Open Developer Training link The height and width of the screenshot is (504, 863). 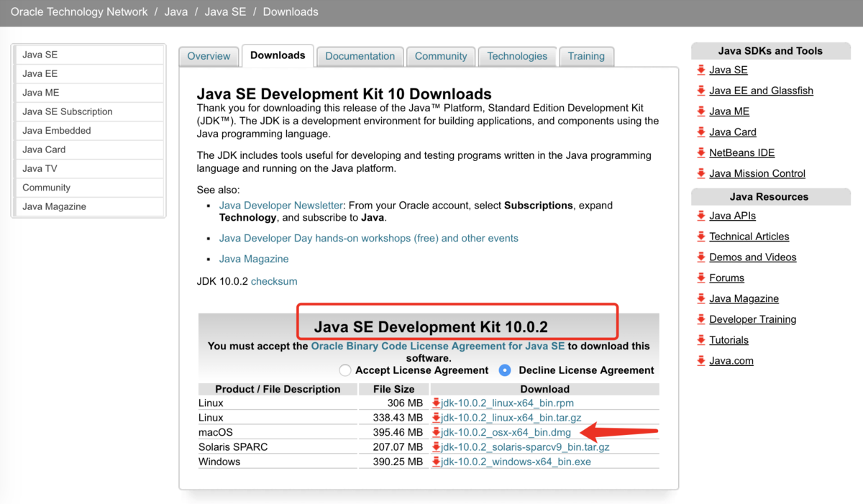tap(752, 319)
